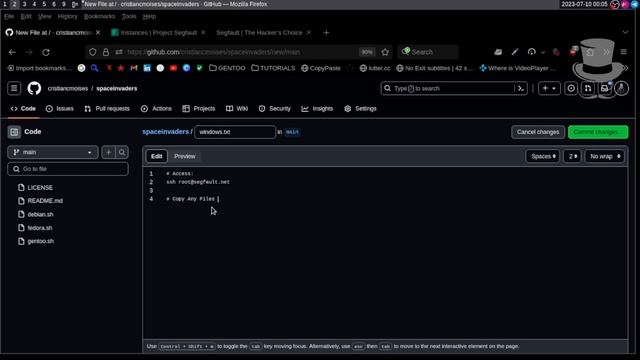Open the Notifications inbox icon
This screenshot has width=640, height=360.
(604, 88)
